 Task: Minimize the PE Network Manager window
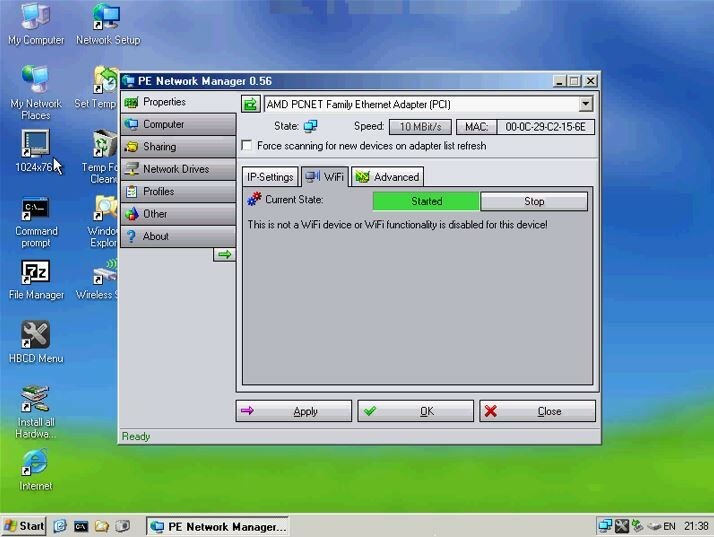(560, 81)
